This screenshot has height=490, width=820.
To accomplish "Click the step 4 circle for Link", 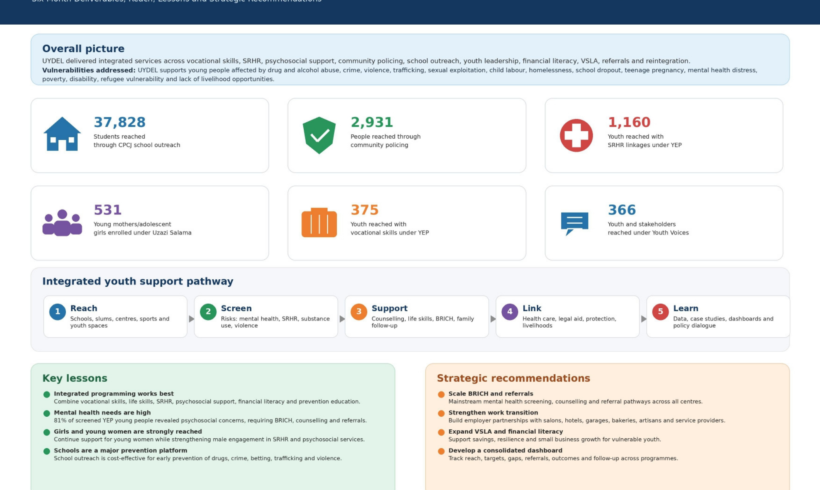I will (x=509, y=312).
